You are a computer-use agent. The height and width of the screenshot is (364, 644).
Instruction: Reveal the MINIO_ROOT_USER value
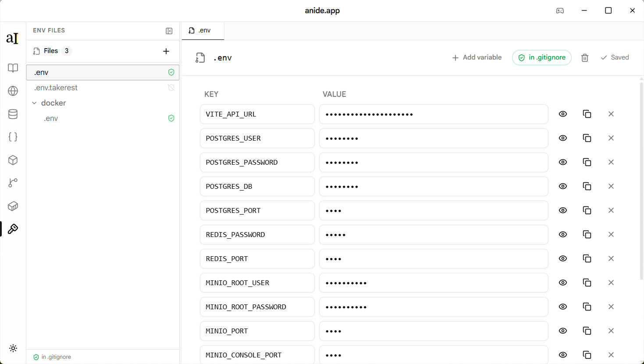563,283
